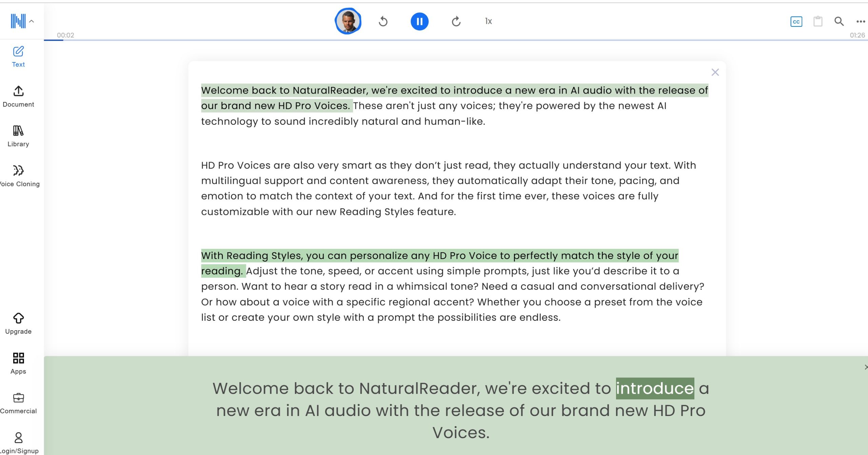
Task: Click Login/Signup in the sidebar
Action: click(x=19, y=443)
